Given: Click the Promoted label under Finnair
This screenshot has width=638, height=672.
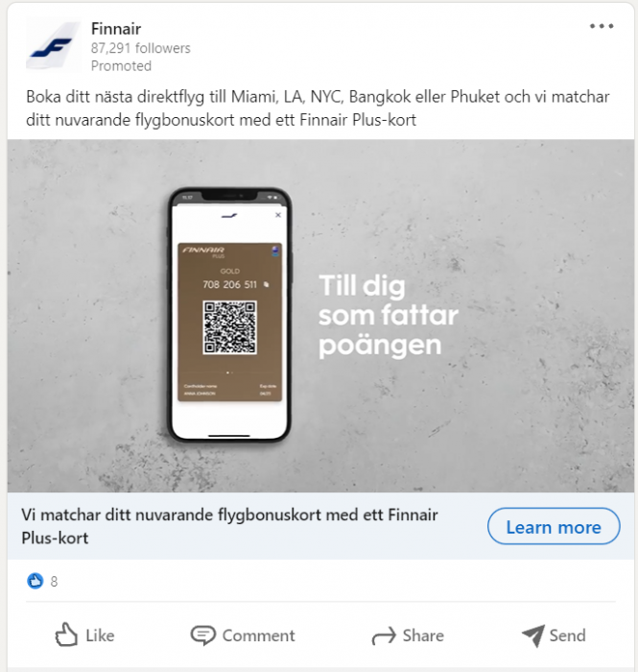Looking at the screenshot, I should click(121, 66).
